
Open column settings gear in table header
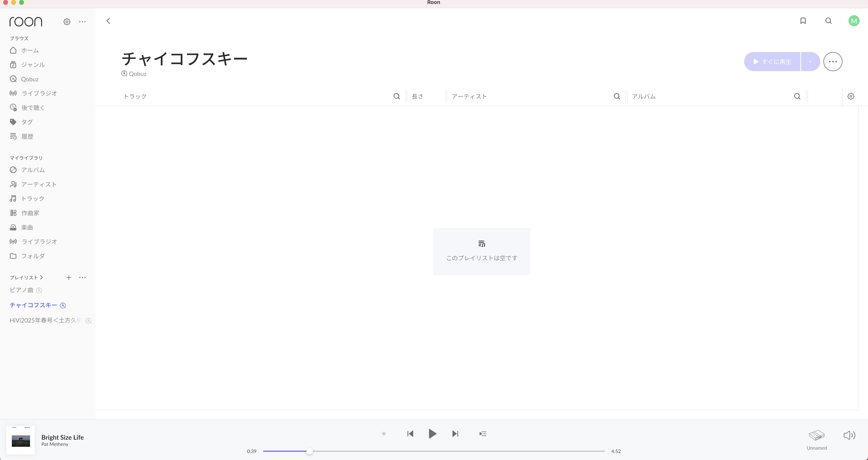point(851,96)
